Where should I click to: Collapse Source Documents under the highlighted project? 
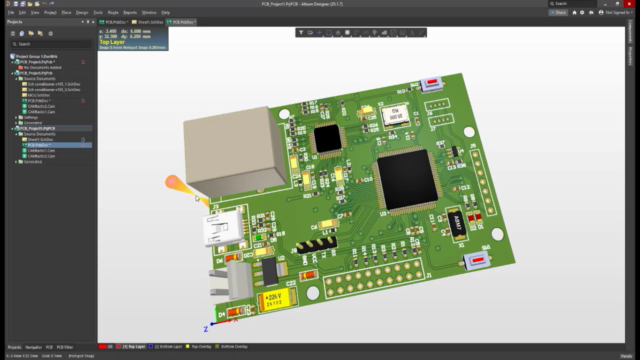pyautogui.click(x=16, y=134)
